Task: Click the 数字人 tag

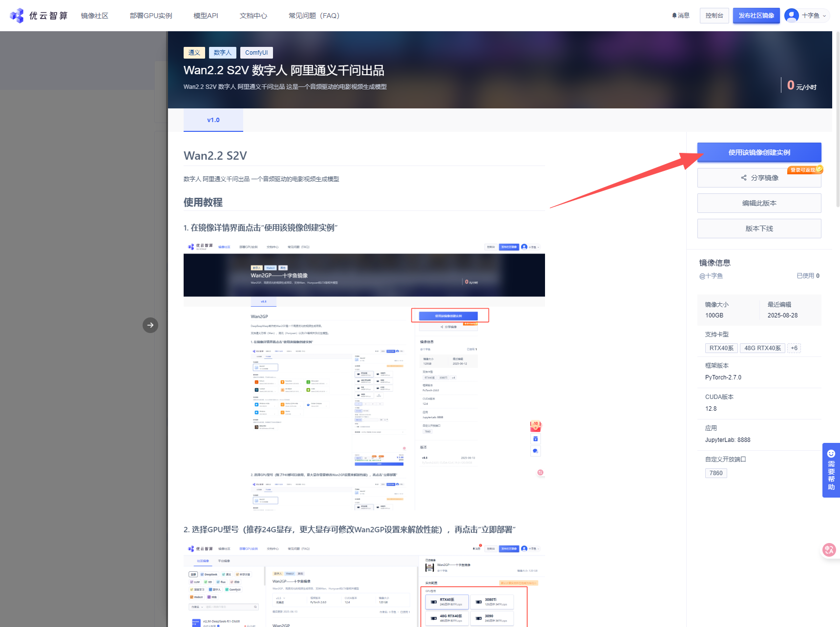Action: pos(223,53)
